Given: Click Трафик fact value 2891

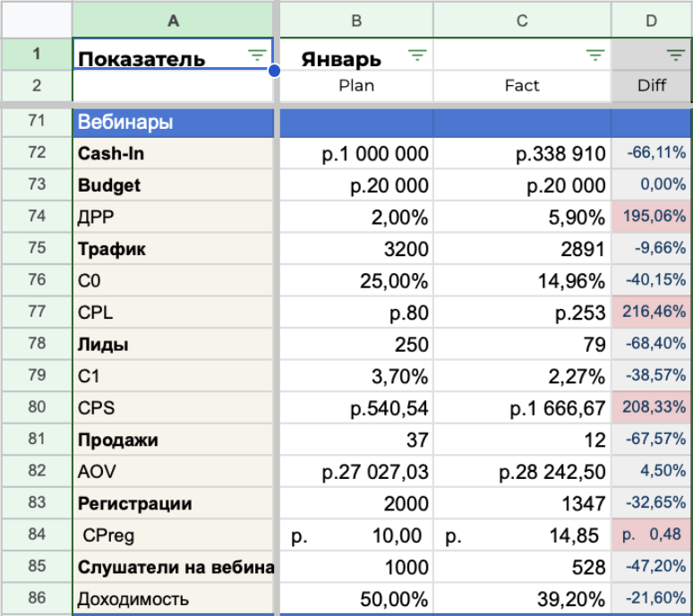Looking at the screenshot, I should point(522,249).
